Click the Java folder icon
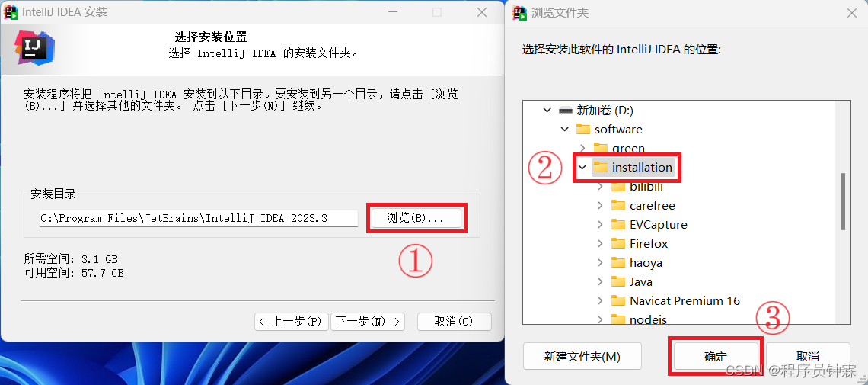This screenshot has width=868, height=385. coord(618,281)
